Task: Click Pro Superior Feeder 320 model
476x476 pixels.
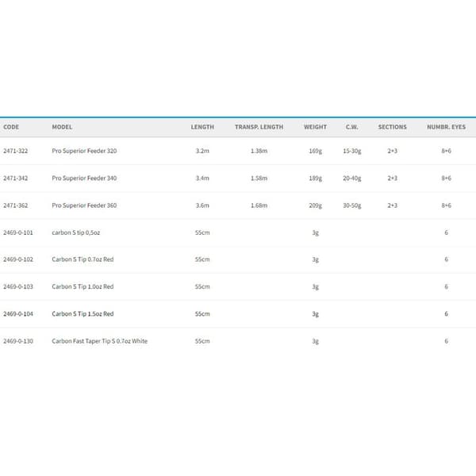Action: [84, 151]
